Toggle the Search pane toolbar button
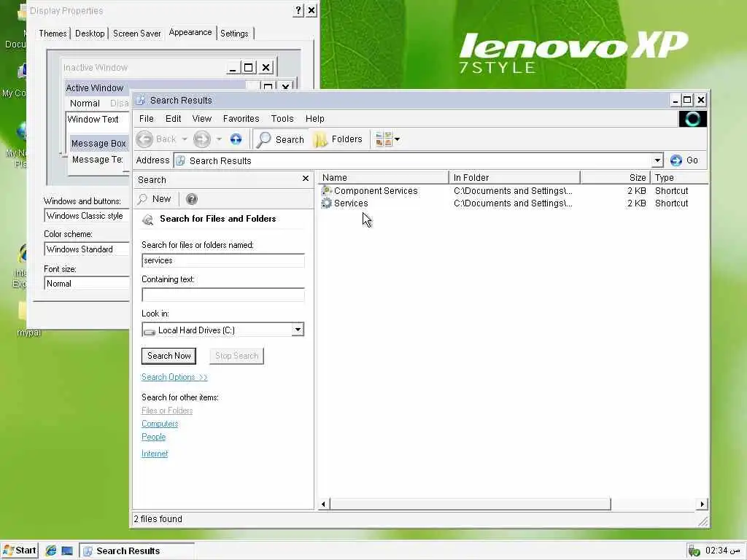The width and height of the screenshot is (747, 560). [x=280, y=139]
